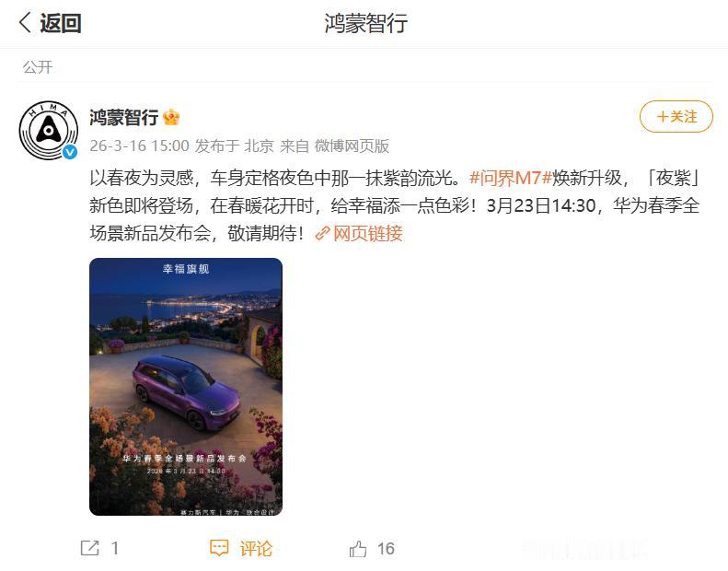Go back via 返回 label

pos(61,23)
